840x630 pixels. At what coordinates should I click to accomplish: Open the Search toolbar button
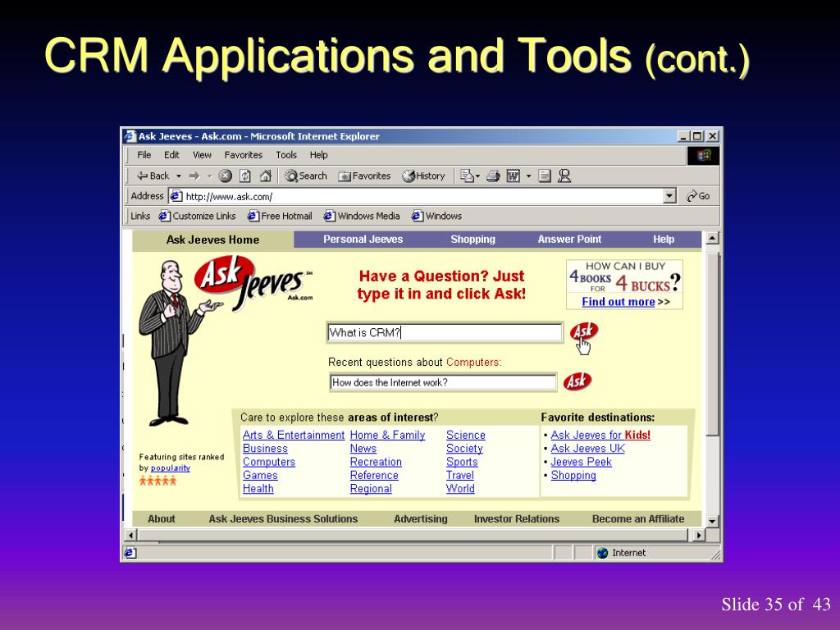pyautogui.click(x=306, y=176)
